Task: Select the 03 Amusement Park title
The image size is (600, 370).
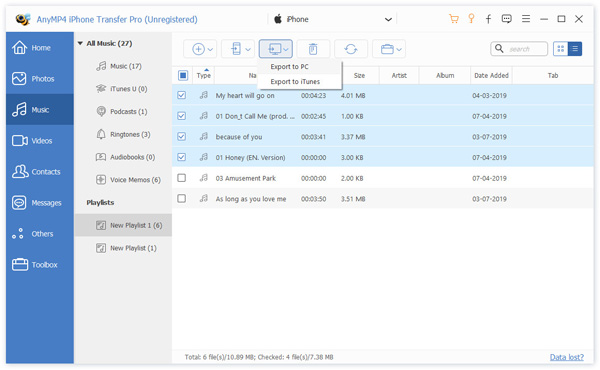Action: 246,178
